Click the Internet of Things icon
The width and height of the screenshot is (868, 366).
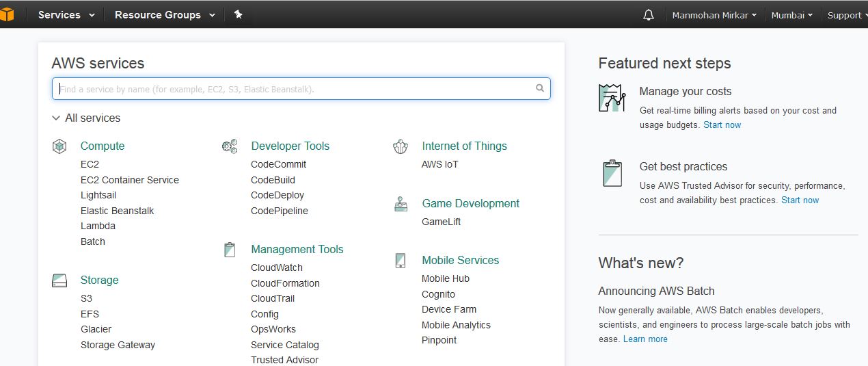pos(401,146)
